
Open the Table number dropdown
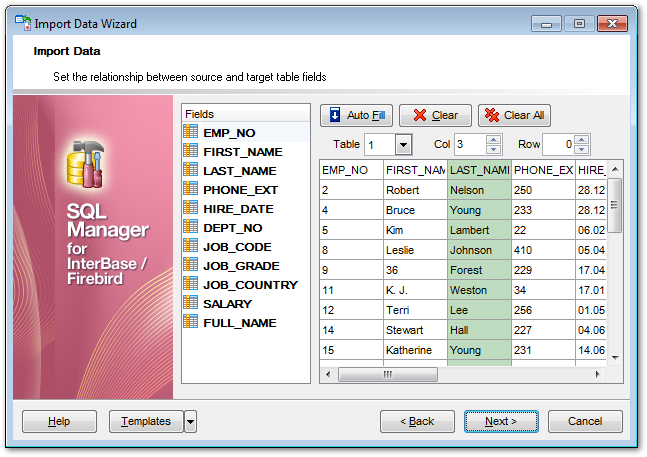[403, 145]
